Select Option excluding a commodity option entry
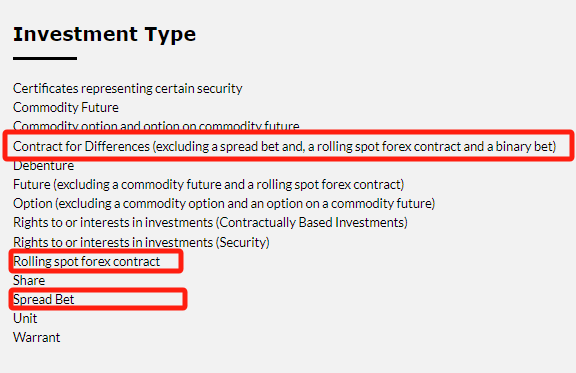Image resolution: width=576 pixels, height=373 pixels. click(224, 204)
